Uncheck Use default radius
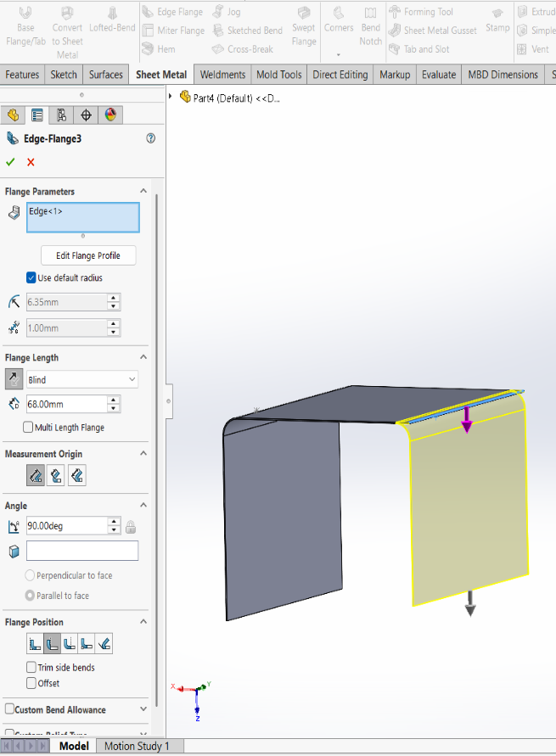The width and height of the screenshot is (556, 756). click(x=31, y=277)
